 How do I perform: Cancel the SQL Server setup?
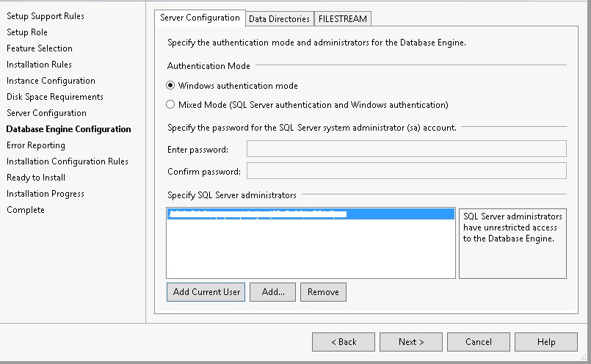(x=479, y=342)
